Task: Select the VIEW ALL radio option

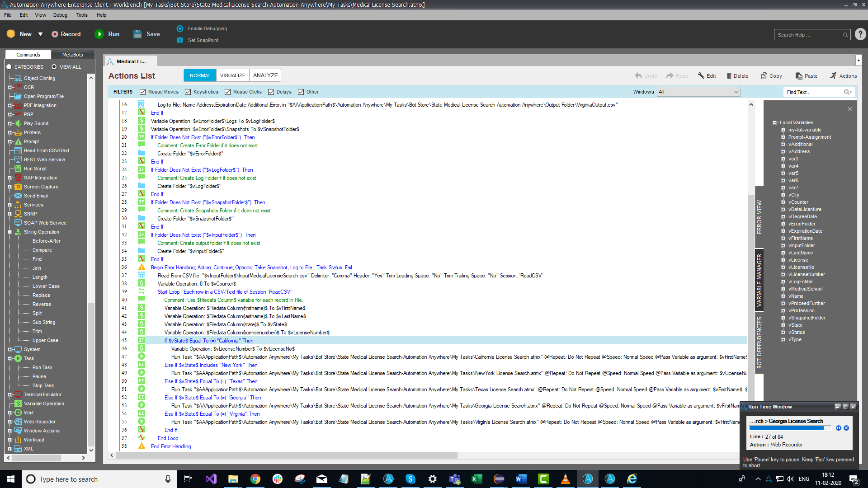Action: pos(54,67)
